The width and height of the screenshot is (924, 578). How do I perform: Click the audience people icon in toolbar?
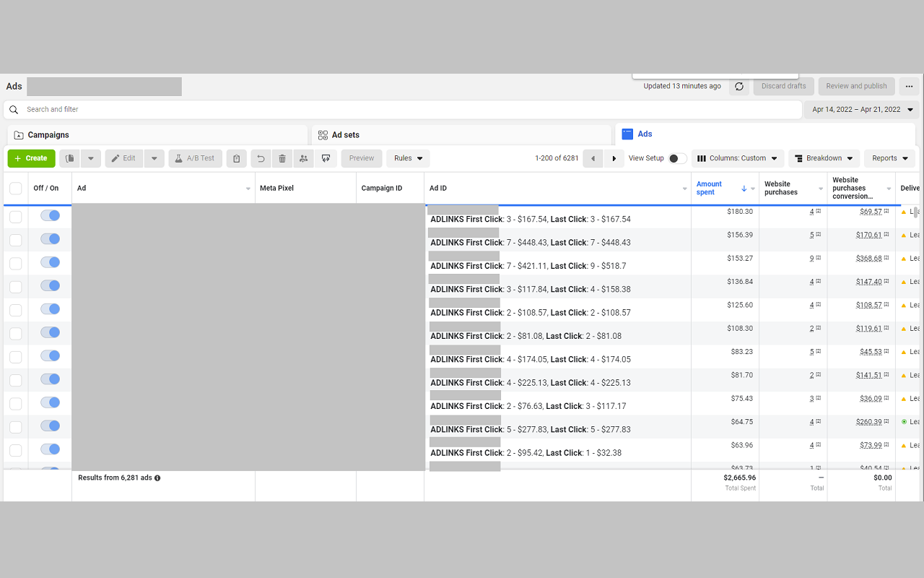tap(303, 158)
